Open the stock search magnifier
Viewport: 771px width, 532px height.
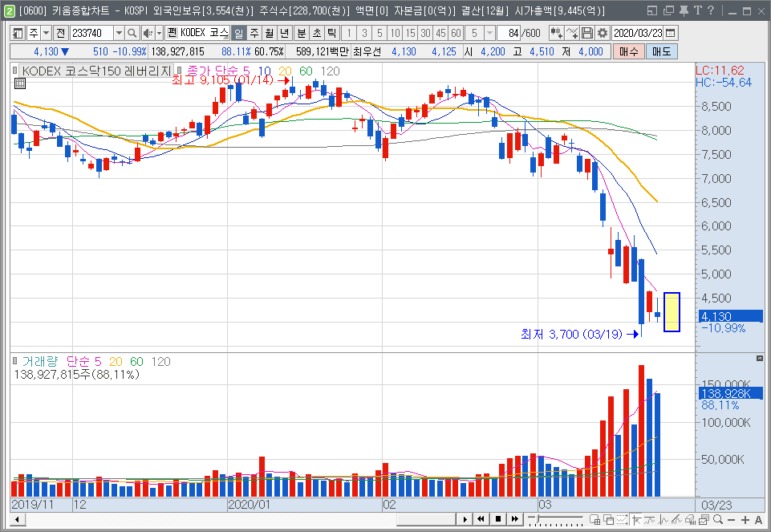coord(132,33)
